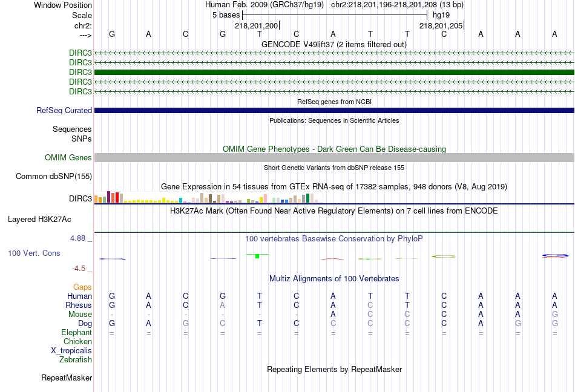The image size is (575, 392).
Task: Click the RepeatMasker track label
Action: [67, 377]
